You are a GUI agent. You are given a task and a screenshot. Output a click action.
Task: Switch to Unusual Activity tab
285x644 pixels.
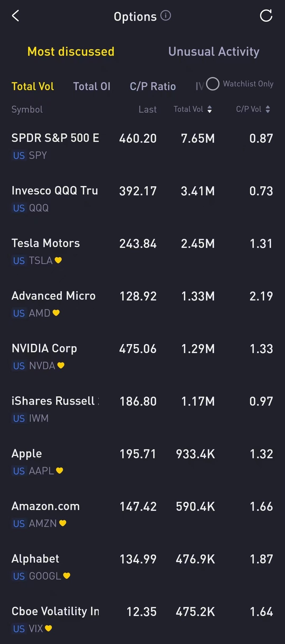tap(214, 52)
